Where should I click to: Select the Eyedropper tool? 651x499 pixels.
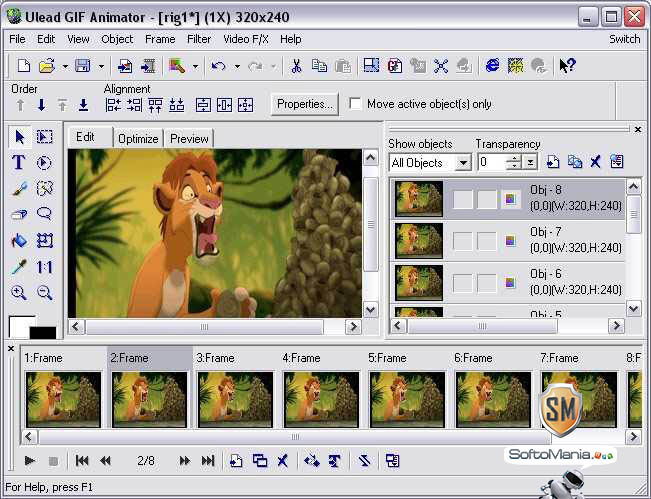point(19,267)
